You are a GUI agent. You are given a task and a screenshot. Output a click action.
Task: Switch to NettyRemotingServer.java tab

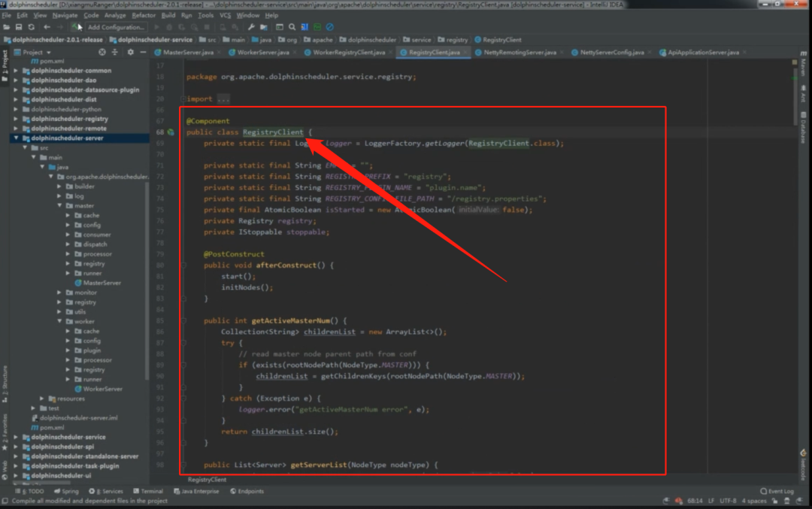coord(520,53)
